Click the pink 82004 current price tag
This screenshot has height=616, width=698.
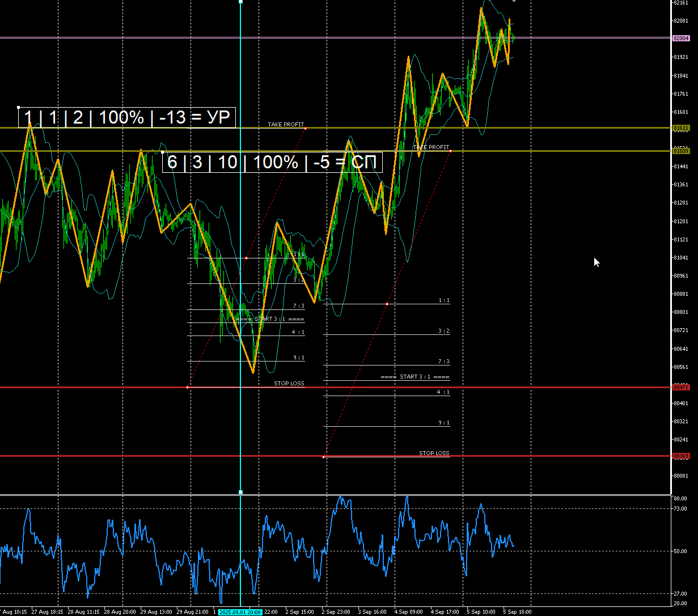click(680, 38)
